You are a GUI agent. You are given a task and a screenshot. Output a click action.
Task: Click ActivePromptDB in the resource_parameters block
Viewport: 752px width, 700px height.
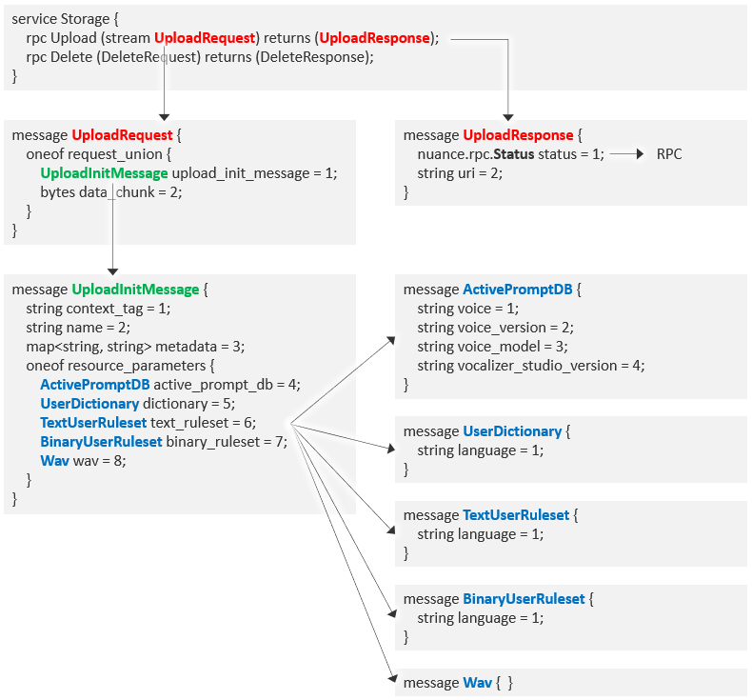click(95, 385)
